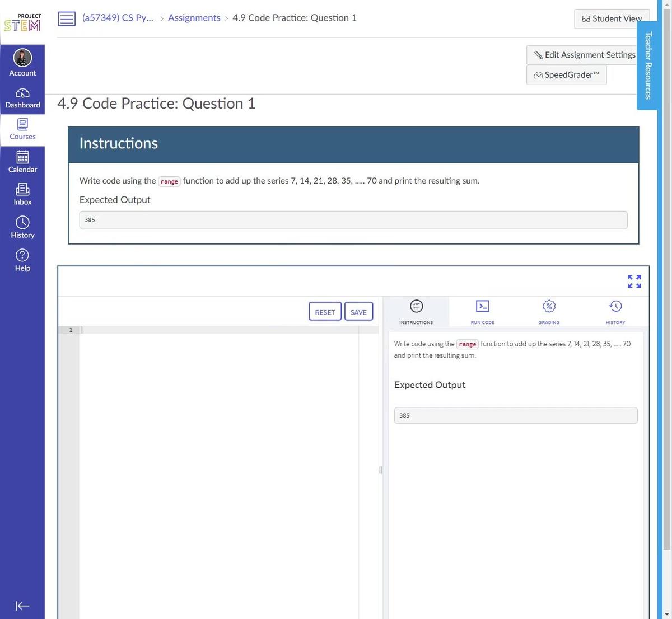Save the code with SAVE button

[x=358, y=311]
